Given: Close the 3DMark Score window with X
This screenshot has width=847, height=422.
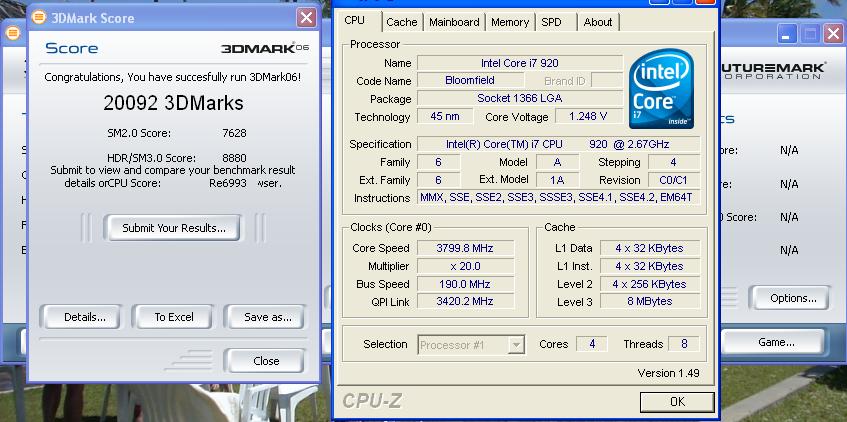Looking at the screenshot, I should pos(306,18).
